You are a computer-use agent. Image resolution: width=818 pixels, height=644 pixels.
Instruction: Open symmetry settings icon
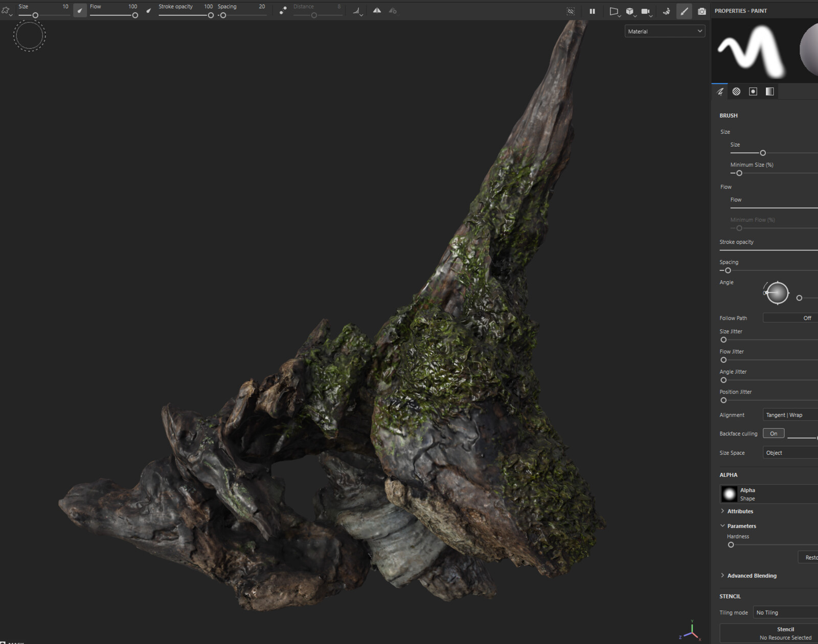click(x=393, y=10)
